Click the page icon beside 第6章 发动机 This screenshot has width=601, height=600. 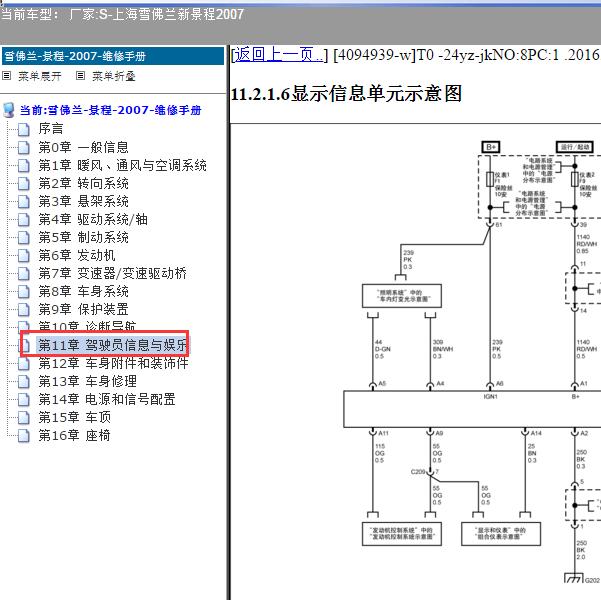(x=24, y=255)
